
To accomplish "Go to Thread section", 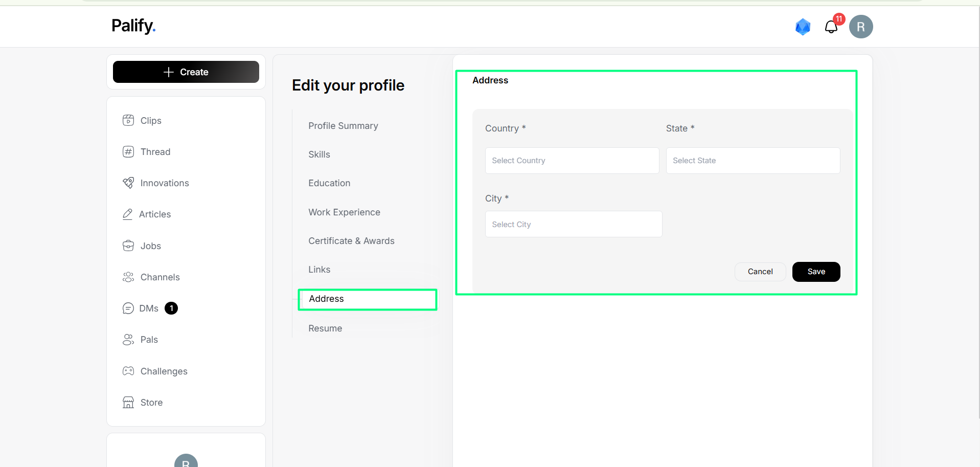I will point(155,152).
